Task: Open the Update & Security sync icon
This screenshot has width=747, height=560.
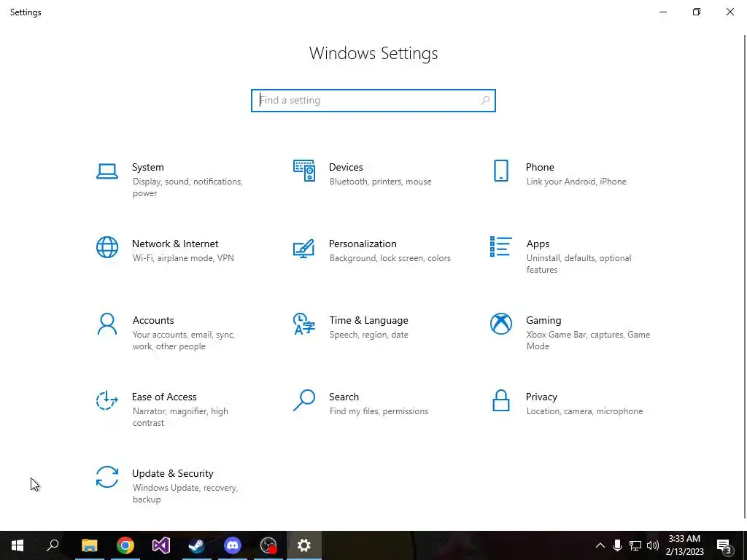Action: [107, 477]
